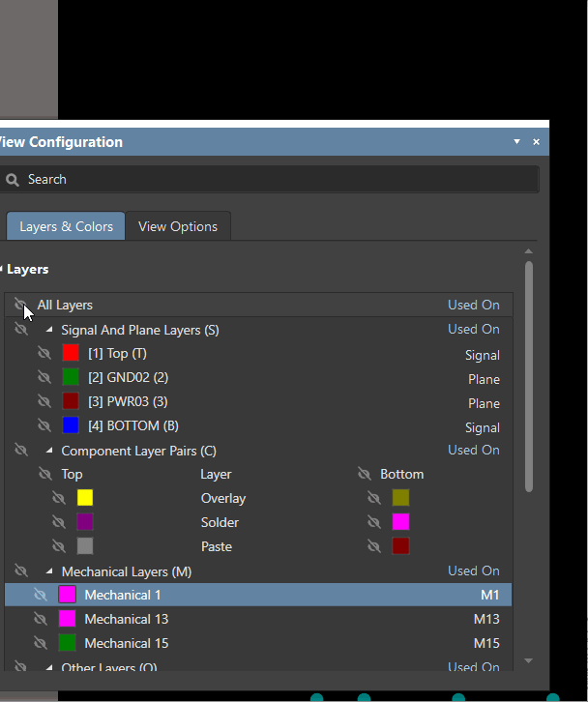Image resolution: width=588 pixels, height=702 pixels.
Task: Toggle visibility of All Layers
Action: tap(20, 305)
